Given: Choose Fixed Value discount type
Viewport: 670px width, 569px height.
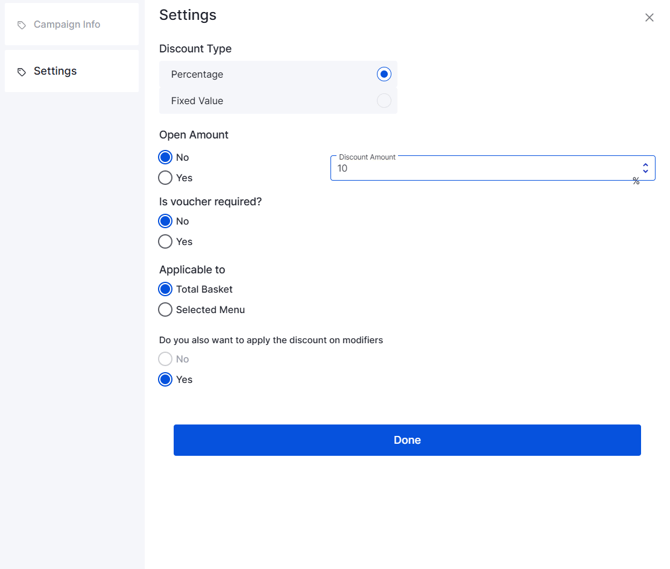Looking at the screenshot, I should point(383,101).
